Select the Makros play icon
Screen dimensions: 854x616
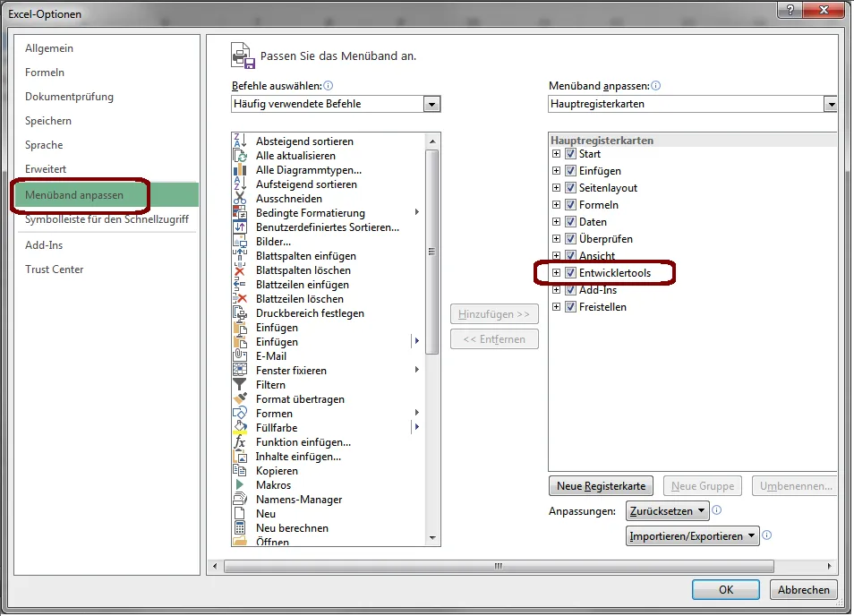tap(239, 485)
